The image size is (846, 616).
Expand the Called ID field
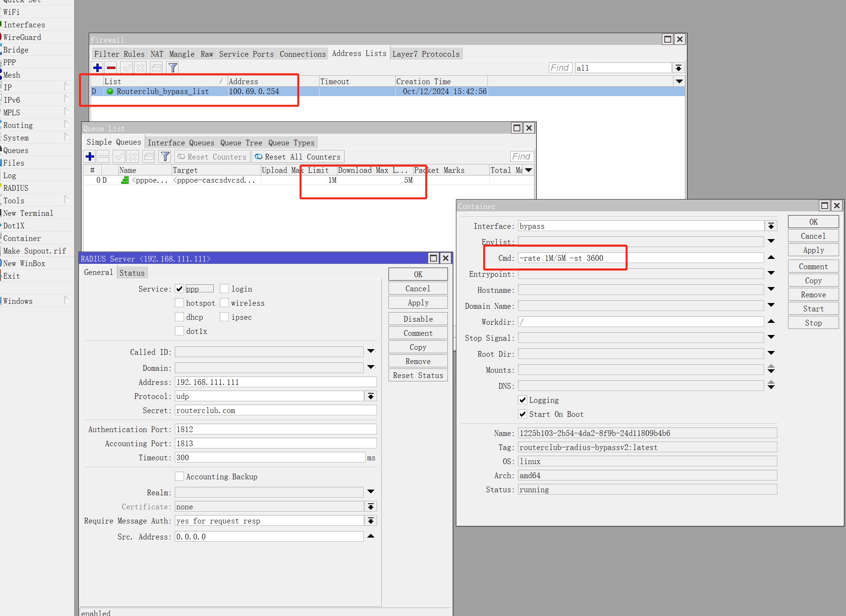click(371, 351)
